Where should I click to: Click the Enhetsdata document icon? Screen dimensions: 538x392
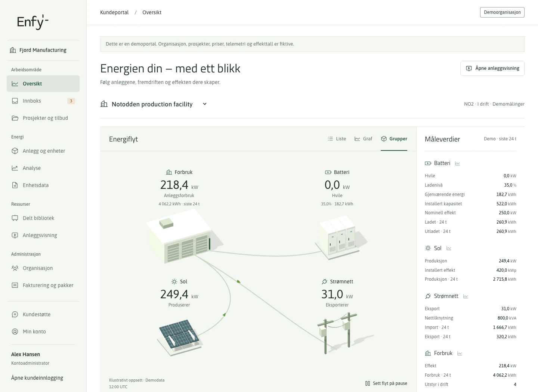(15, 185)
